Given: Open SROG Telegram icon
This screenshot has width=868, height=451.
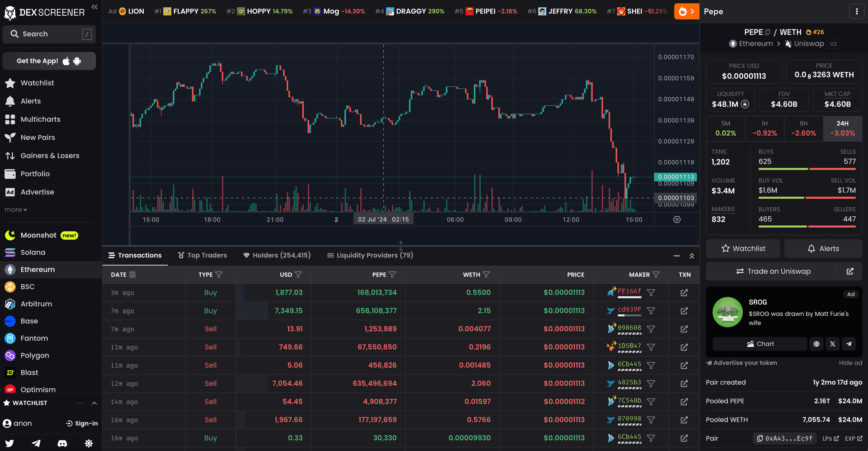Looking at the screenshot, I should pos(849,344).
